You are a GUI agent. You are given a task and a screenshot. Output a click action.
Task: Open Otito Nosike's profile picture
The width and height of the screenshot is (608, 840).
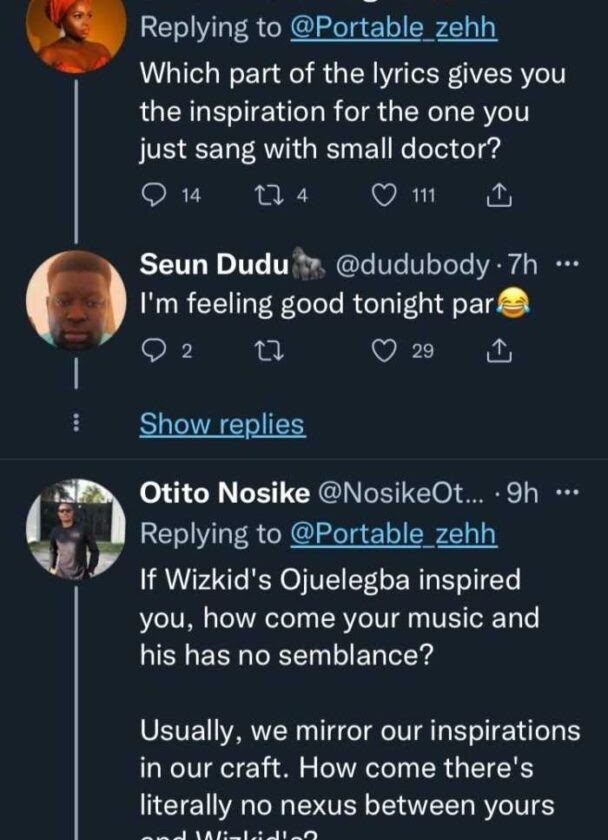tap(76, 529)
